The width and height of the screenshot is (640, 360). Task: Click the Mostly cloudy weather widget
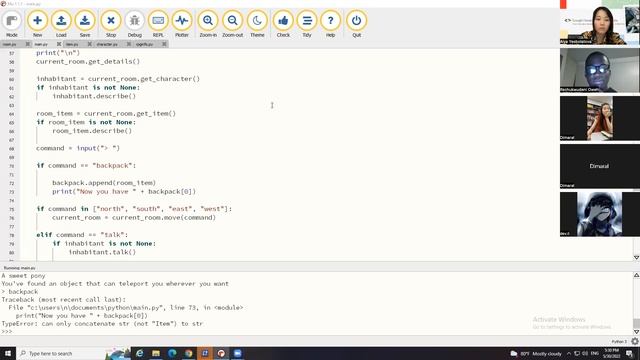(536, 353)
